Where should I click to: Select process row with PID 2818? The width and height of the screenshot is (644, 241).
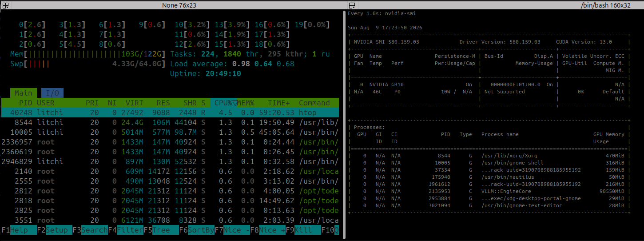[170, 201]
